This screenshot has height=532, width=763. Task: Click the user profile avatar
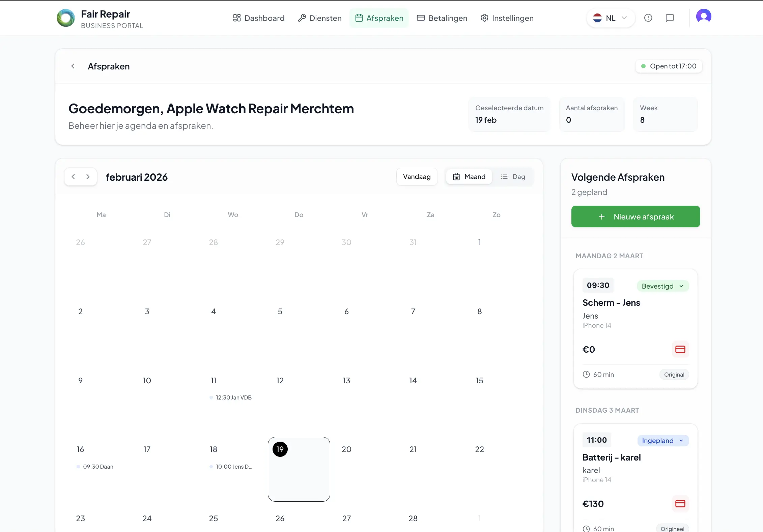click(x=703, y=16)
